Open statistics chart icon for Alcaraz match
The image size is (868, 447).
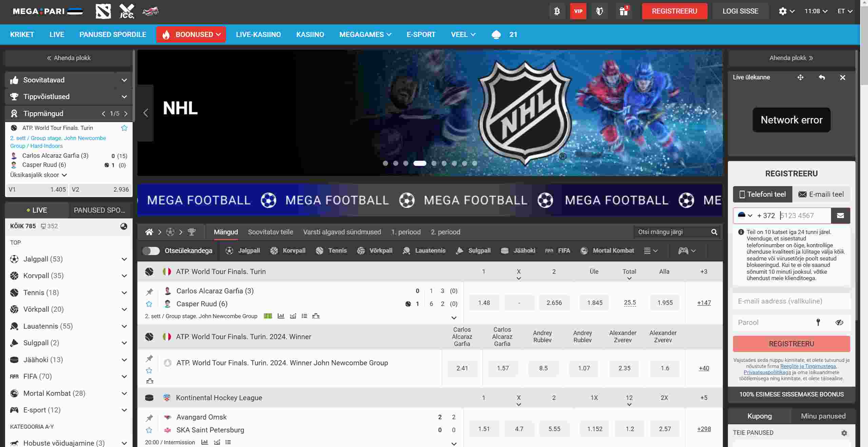281,316
